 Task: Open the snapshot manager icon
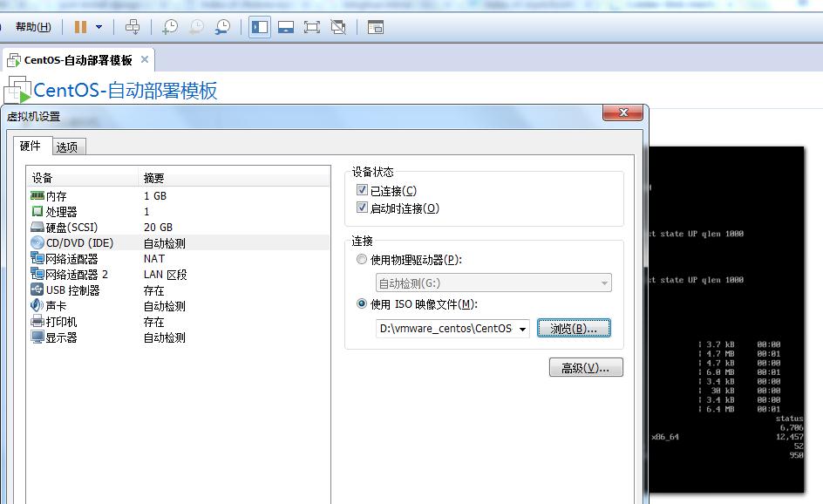(x=222, y=27)
